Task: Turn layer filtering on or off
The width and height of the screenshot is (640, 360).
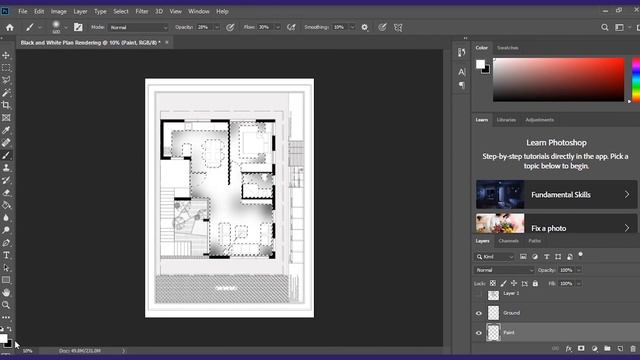Action: (580, 255)
